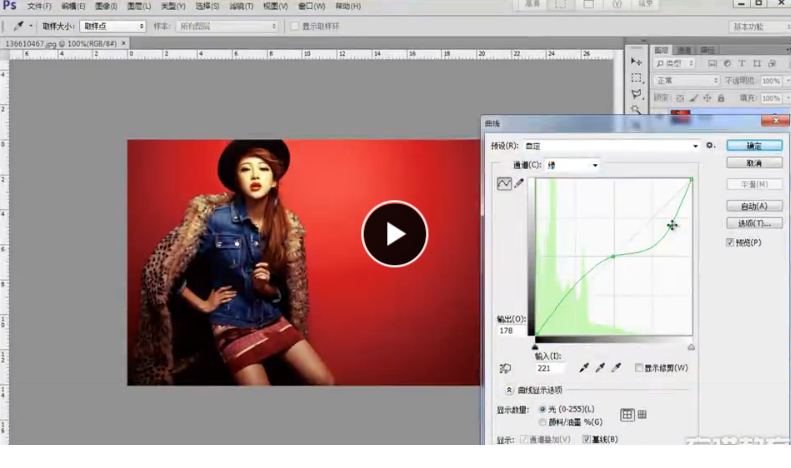Click the 自动(A) auto button
The height and width of the screenshot is (468, 791).
[754, 206]
